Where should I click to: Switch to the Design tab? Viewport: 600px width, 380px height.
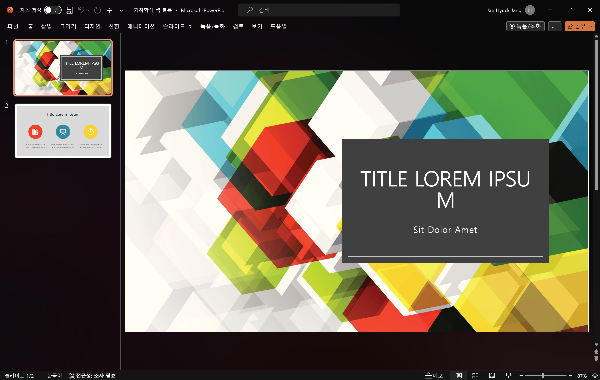(92, 26)
